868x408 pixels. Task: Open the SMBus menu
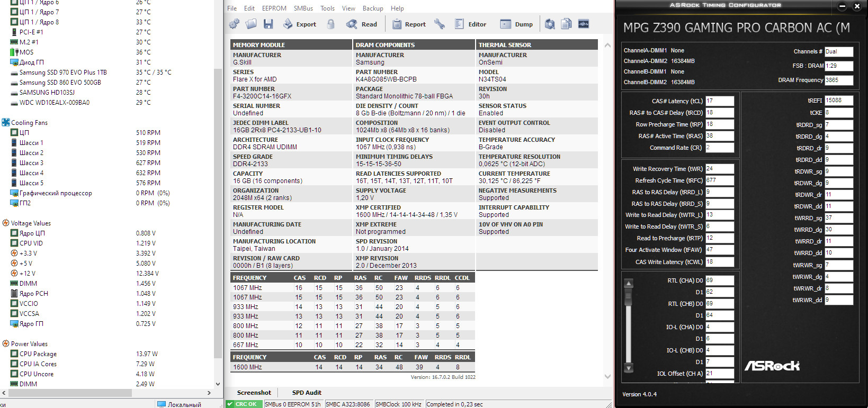[303, 8]
